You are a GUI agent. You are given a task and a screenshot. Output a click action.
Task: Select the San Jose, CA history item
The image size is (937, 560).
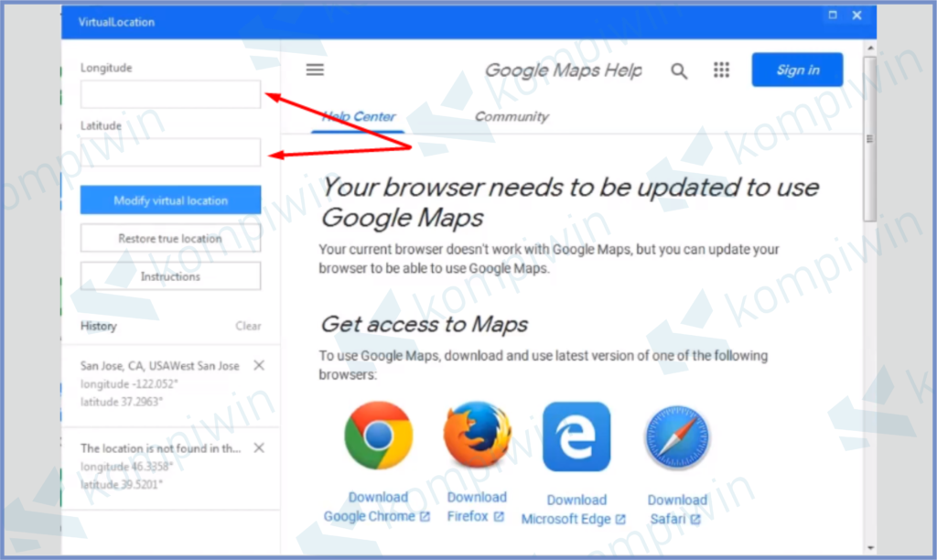click(x=160, y=383)
